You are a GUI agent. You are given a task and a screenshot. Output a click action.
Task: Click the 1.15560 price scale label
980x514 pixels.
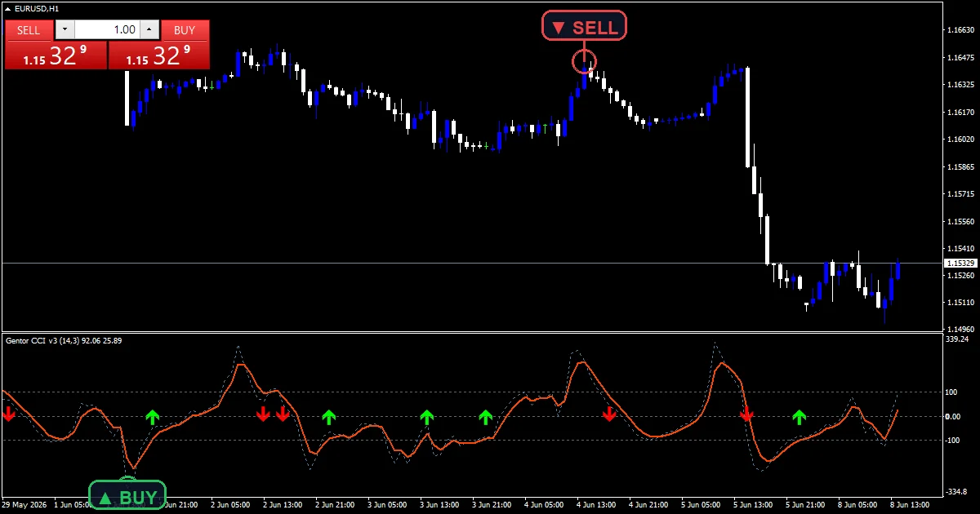[960, 222]
